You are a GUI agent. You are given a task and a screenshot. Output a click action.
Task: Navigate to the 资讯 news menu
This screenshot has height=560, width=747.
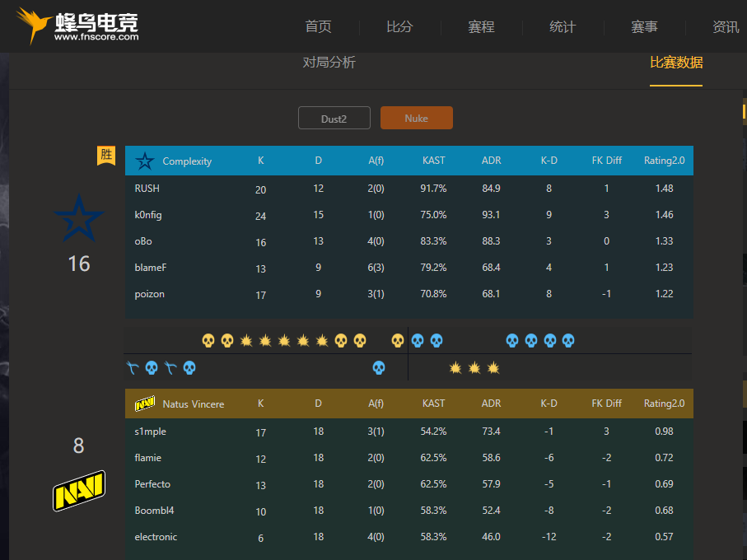click(x=726, y=26)
